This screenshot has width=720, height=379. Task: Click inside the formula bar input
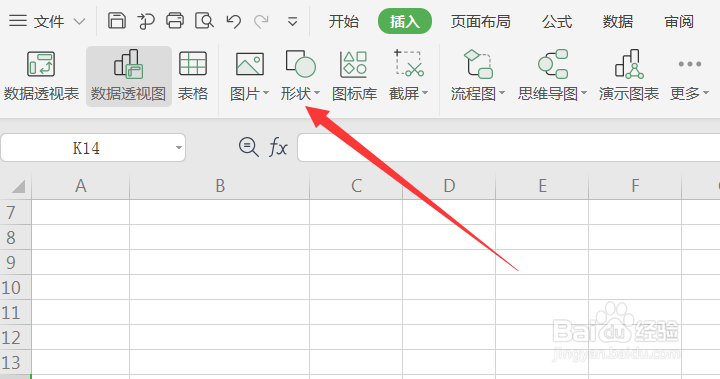(509, 147)
